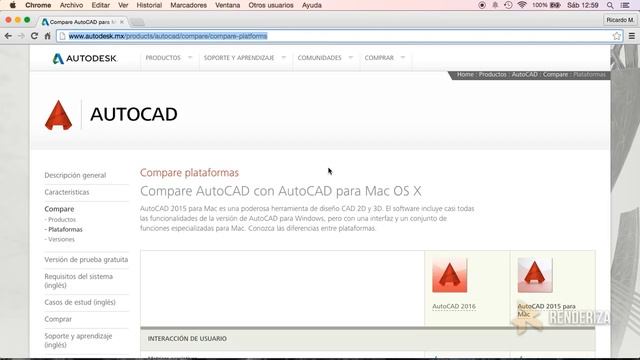Expand the SOPORTE Y APRENDIZAJE dropdown
The width and height of the screenshot is (640, 360).
tap(284, 58)
